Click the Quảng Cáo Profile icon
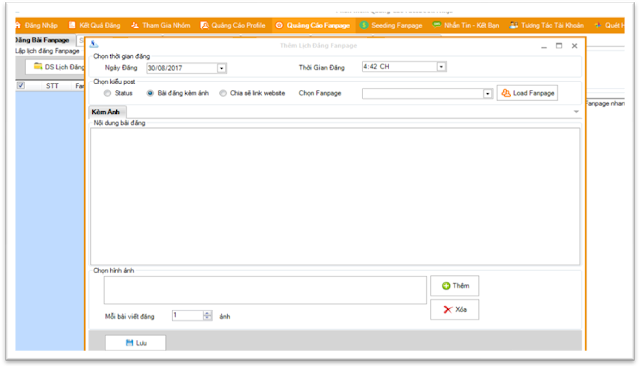This screenshot has width=640, height=366. (x=204, y=25)
